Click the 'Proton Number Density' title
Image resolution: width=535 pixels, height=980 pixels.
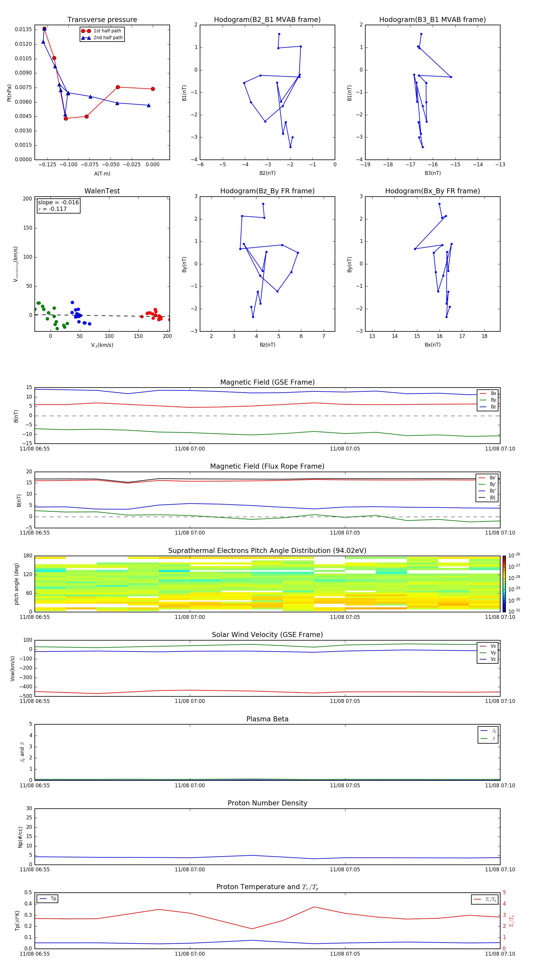pos(267,803)
